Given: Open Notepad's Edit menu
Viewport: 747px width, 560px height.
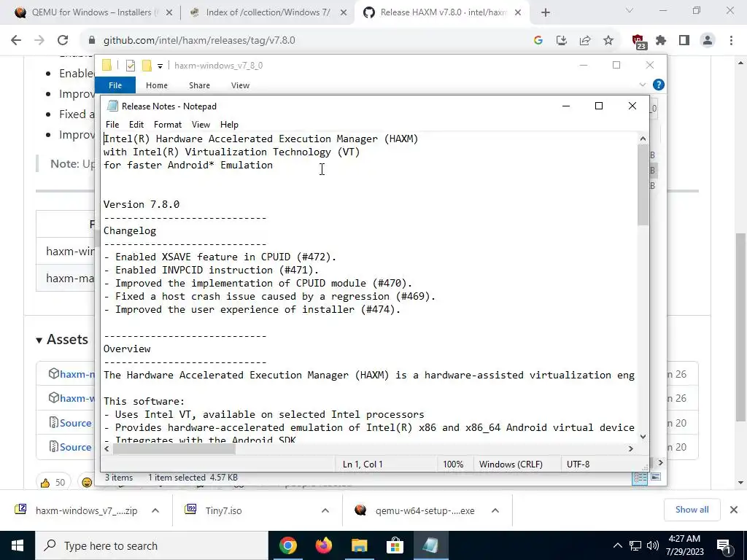Looking at the screenshot, I should point(136,124).
